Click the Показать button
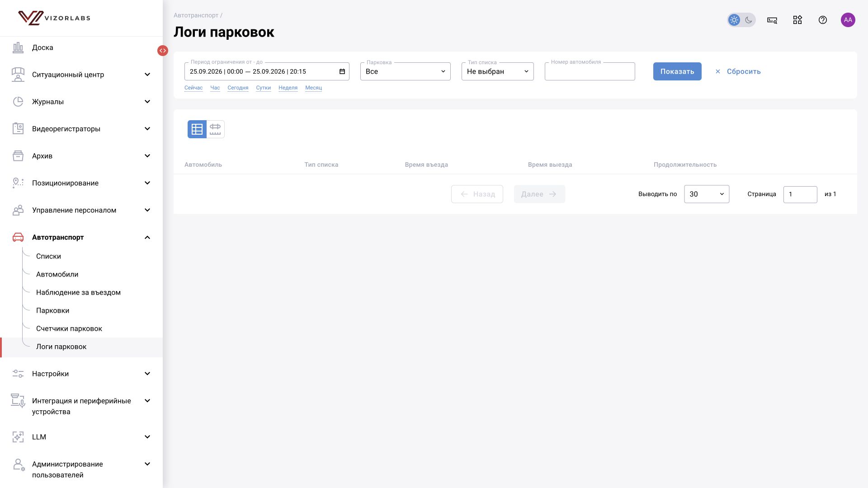 [677, 71]
